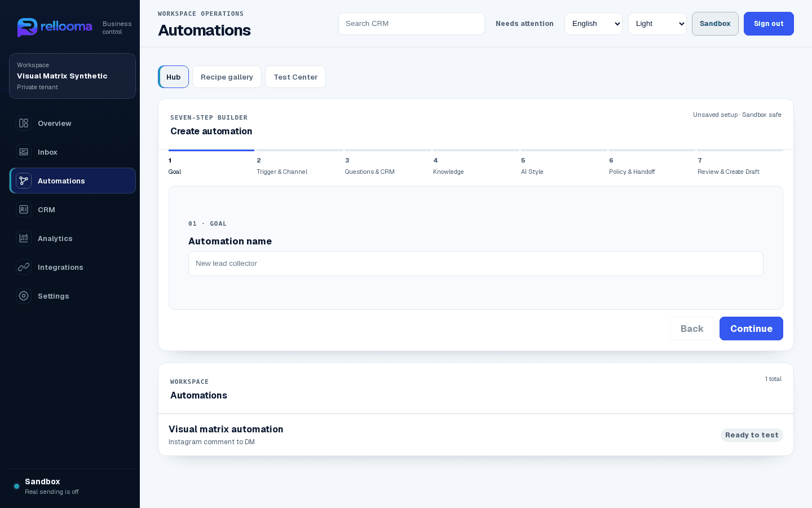812x508 pixels.
Task: Open the Analytics chart icon
Action: pyautogui.click(x=24, y=238)
